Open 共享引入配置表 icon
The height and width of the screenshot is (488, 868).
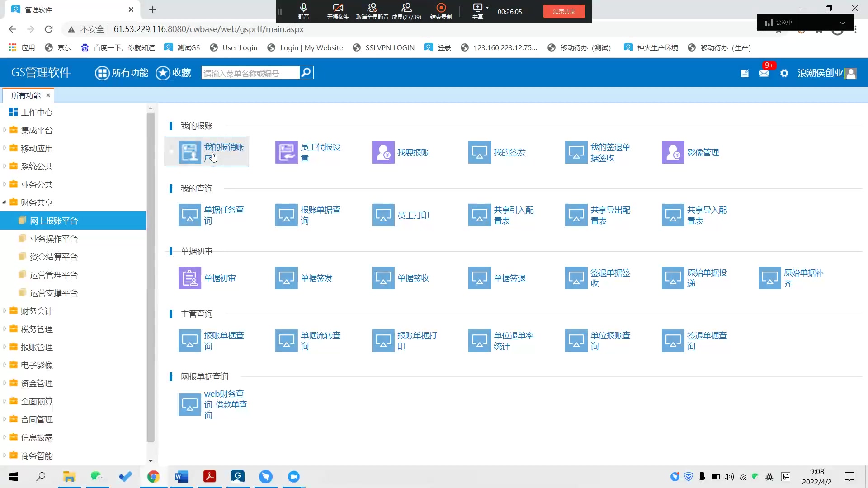click(480, 215)
